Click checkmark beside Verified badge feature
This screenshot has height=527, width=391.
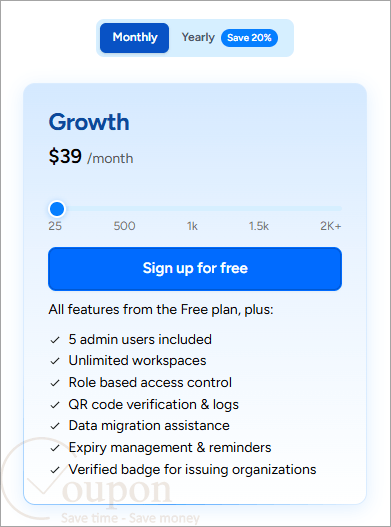click(x=55, y=470)
